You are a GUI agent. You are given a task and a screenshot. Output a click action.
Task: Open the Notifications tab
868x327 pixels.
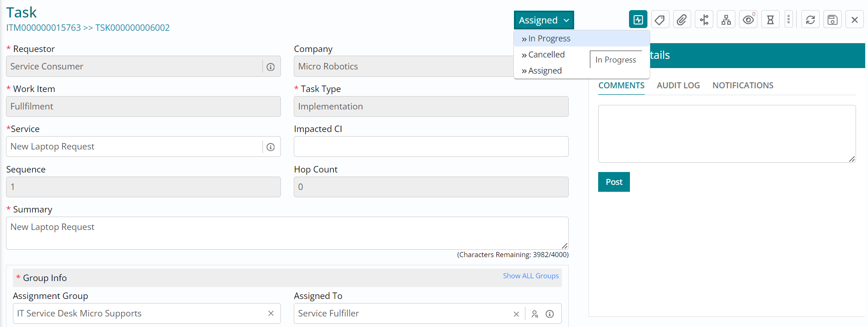click(x=742, y=86)
